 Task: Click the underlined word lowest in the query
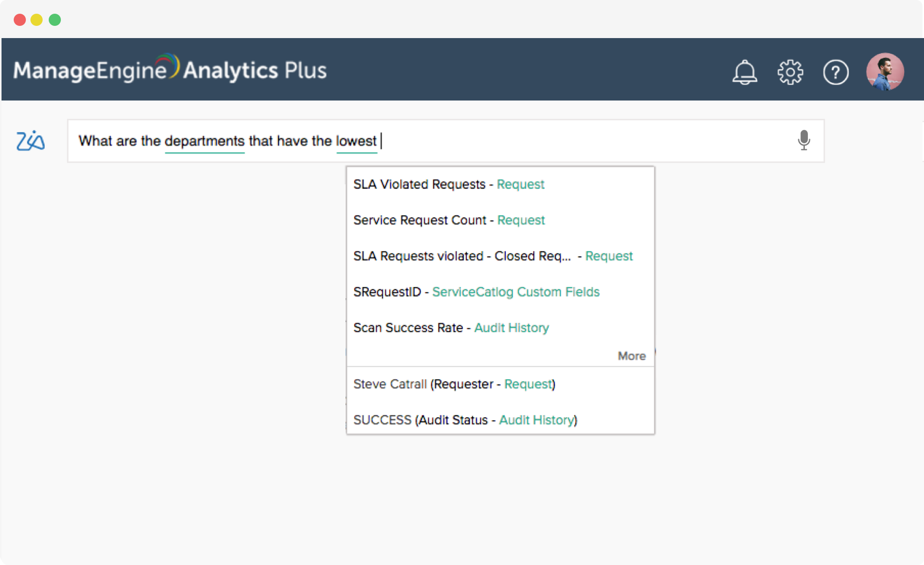[x=357, y=141]
